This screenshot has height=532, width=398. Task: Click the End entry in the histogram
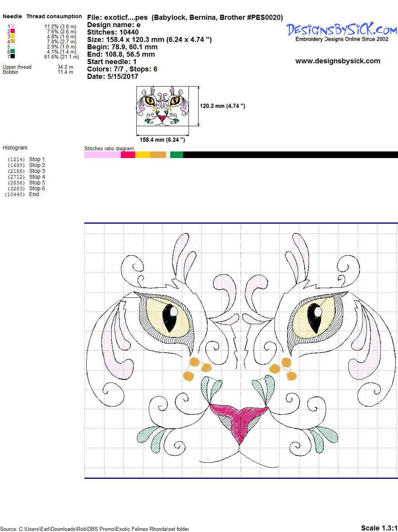pyautogui.click(x=34, y=194)
